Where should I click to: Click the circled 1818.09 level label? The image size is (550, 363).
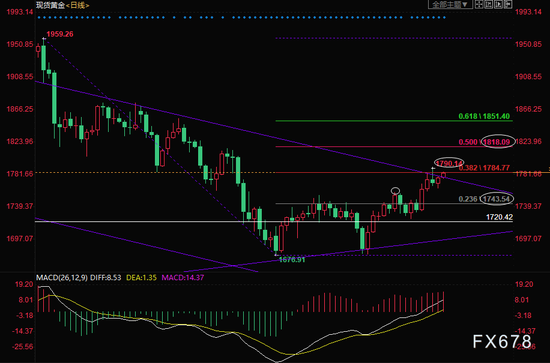point(496,142)
